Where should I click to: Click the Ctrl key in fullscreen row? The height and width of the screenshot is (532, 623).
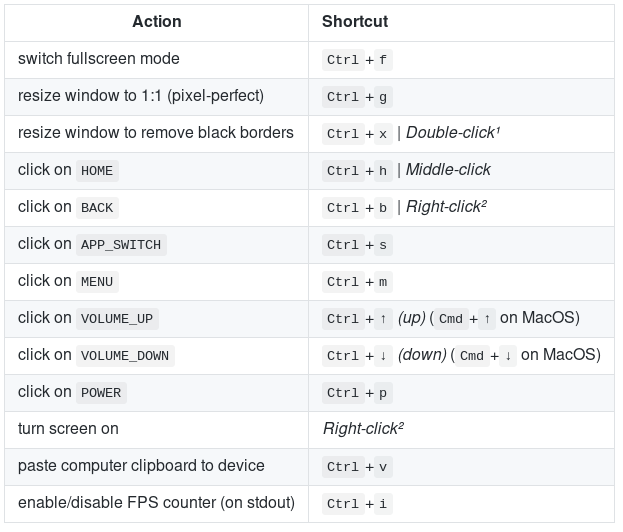(343, 60)
